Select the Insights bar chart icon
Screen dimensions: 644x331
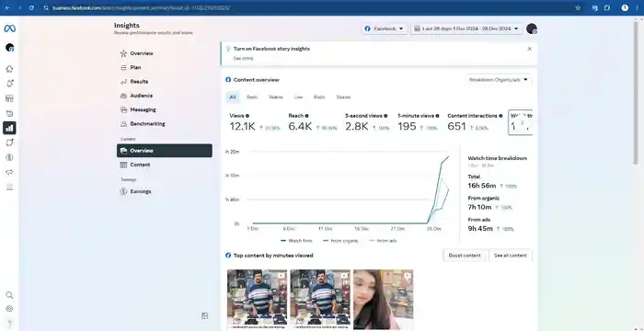click(9, 128)
